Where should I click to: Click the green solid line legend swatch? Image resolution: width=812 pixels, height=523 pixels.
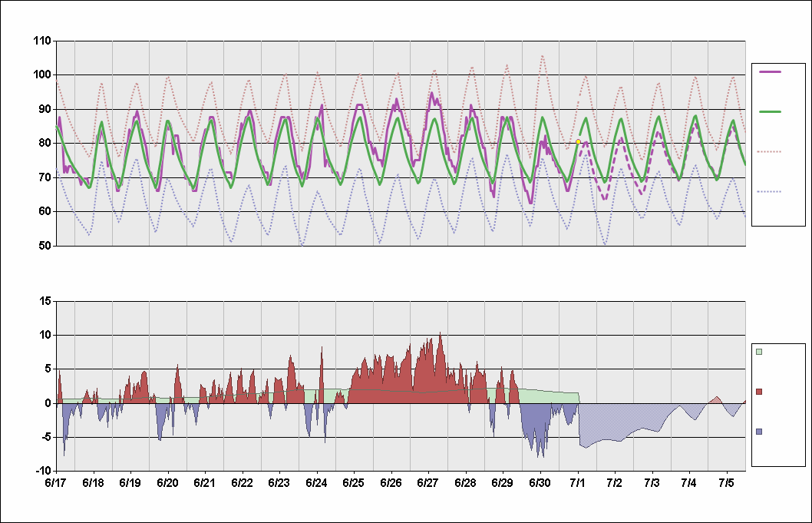[x=770, y=112]
